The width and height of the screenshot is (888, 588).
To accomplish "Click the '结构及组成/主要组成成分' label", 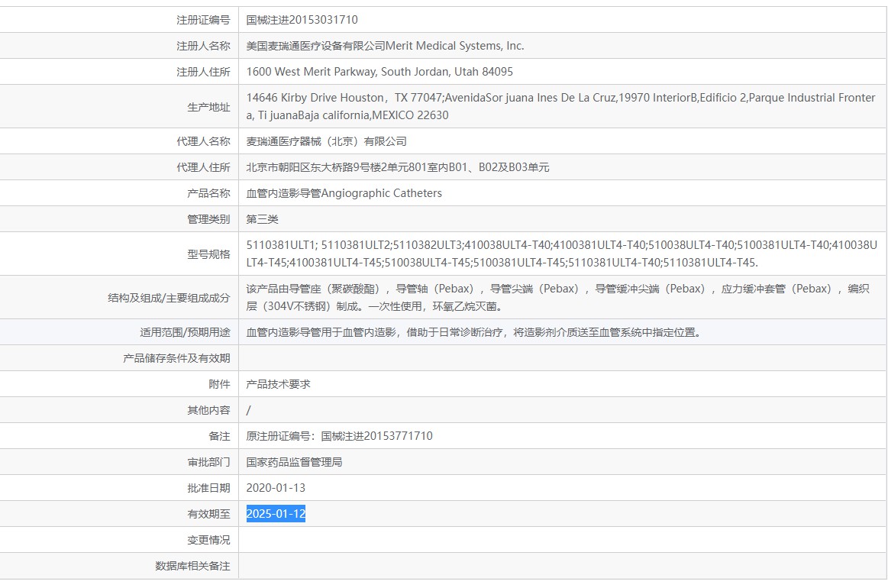I will (x=169, y=298).
